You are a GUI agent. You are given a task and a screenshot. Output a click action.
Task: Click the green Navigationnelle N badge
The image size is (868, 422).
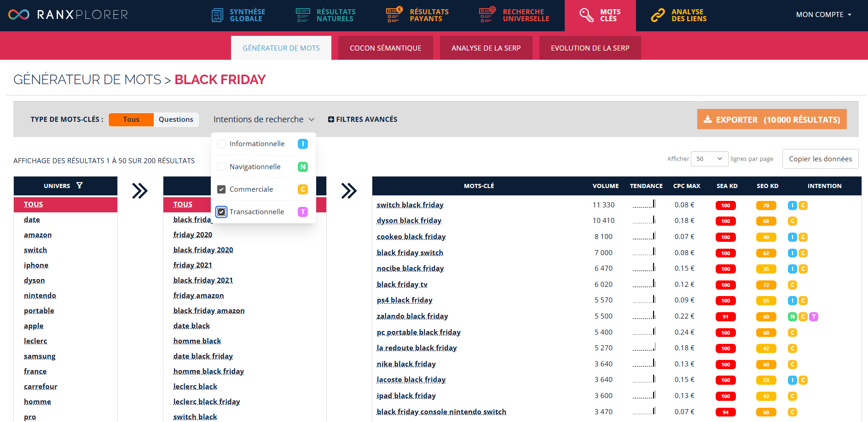tap(303, 167)
